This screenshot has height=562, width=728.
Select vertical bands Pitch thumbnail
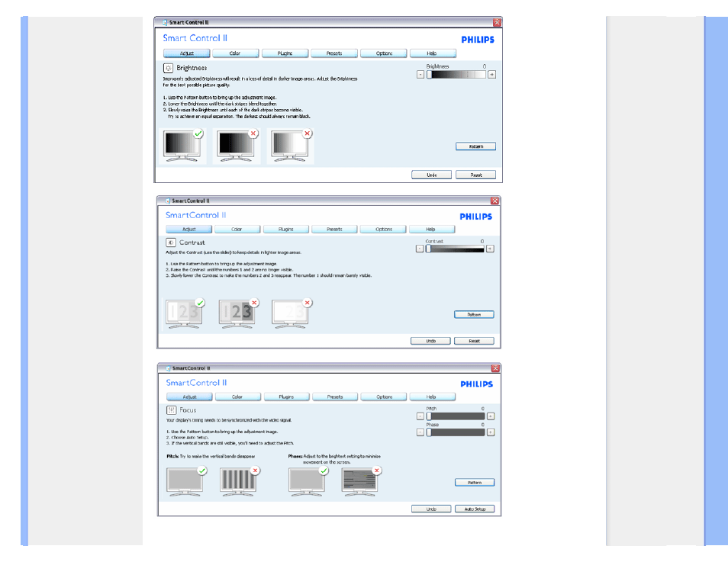tap(239, 482)
